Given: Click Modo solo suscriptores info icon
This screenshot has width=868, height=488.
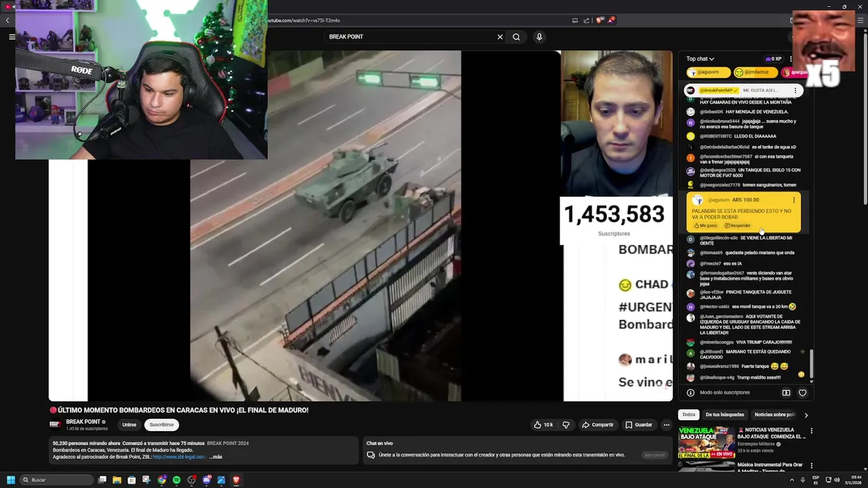Looking at the screenshot, I should [x=690, y=392].
